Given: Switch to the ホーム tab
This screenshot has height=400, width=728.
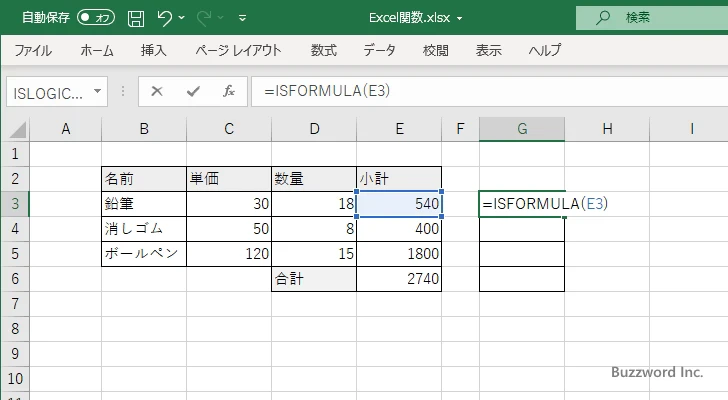Looking at the screenshot, I should pos(97,50).
